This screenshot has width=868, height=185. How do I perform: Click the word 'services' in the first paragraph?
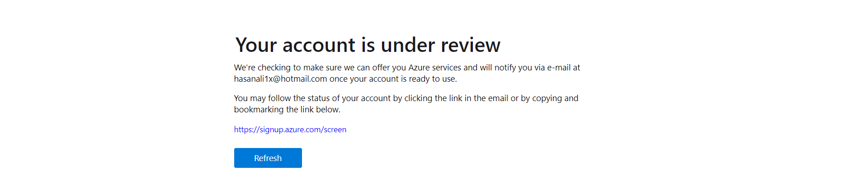tap(447, 68)
